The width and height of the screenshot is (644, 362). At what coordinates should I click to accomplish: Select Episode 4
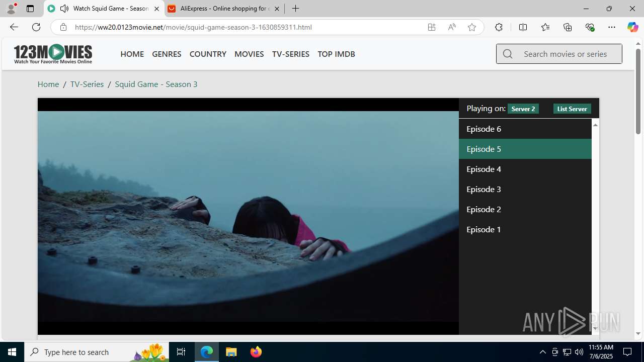(x=525, y=169)
